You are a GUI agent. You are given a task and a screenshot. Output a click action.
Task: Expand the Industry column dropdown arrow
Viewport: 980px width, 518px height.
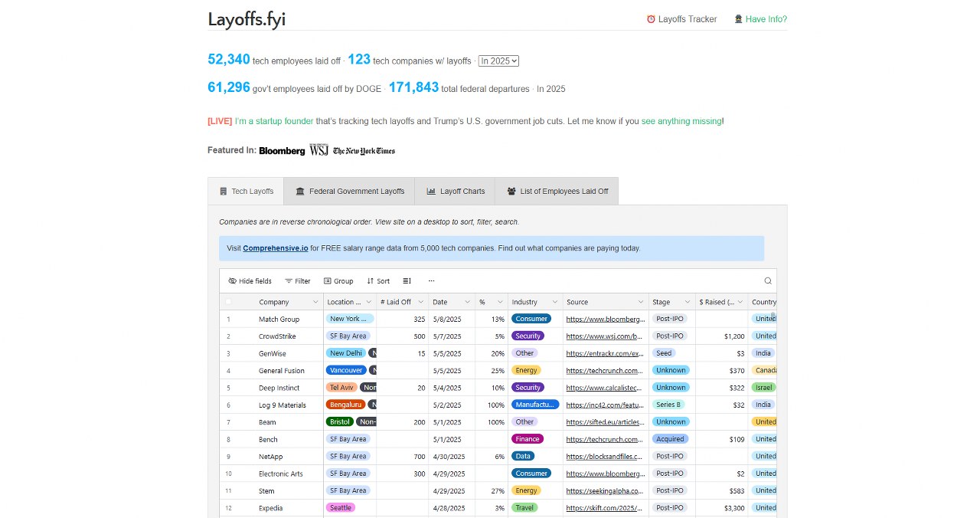[555, 302]
